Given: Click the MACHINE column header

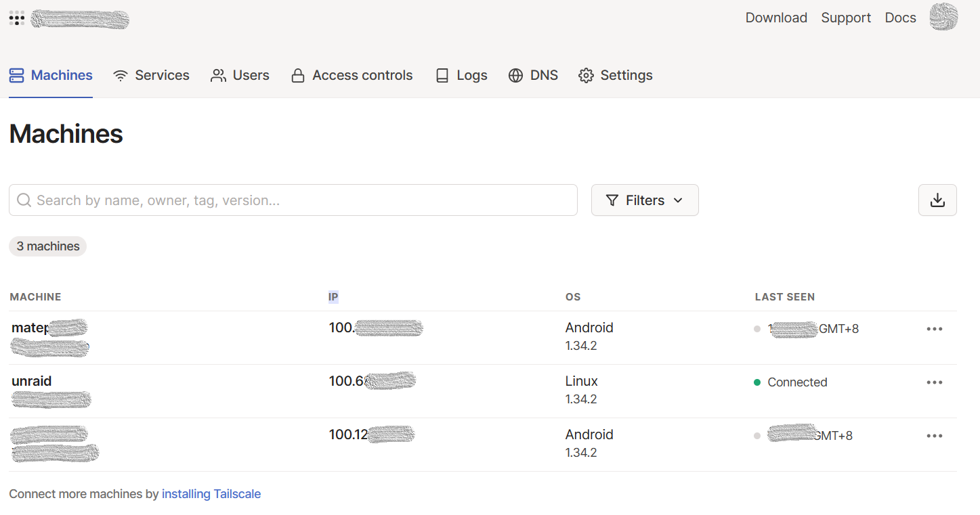Looking at the screenshot, I should [x=35, y=297].
